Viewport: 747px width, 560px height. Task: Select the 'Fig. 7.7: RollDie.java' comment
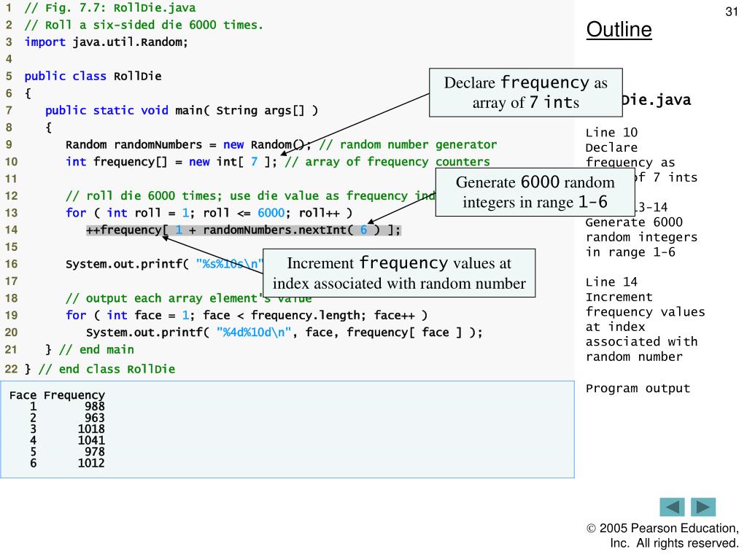click(110, 8)
